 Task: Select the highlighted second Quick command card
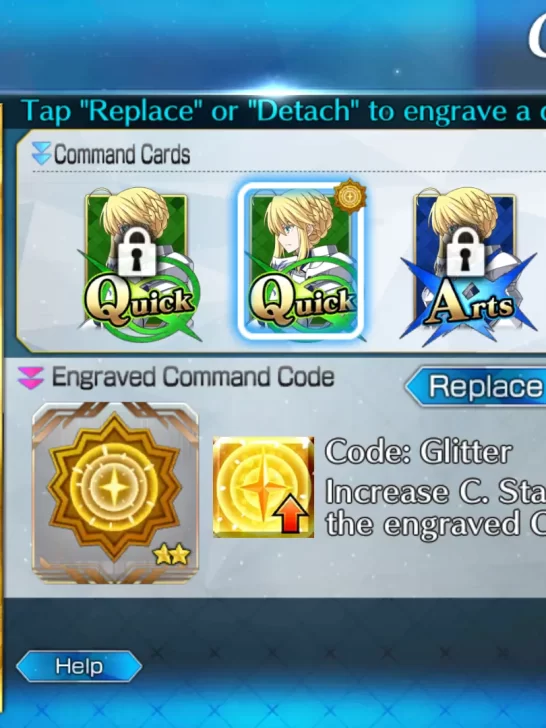(300, 261)
